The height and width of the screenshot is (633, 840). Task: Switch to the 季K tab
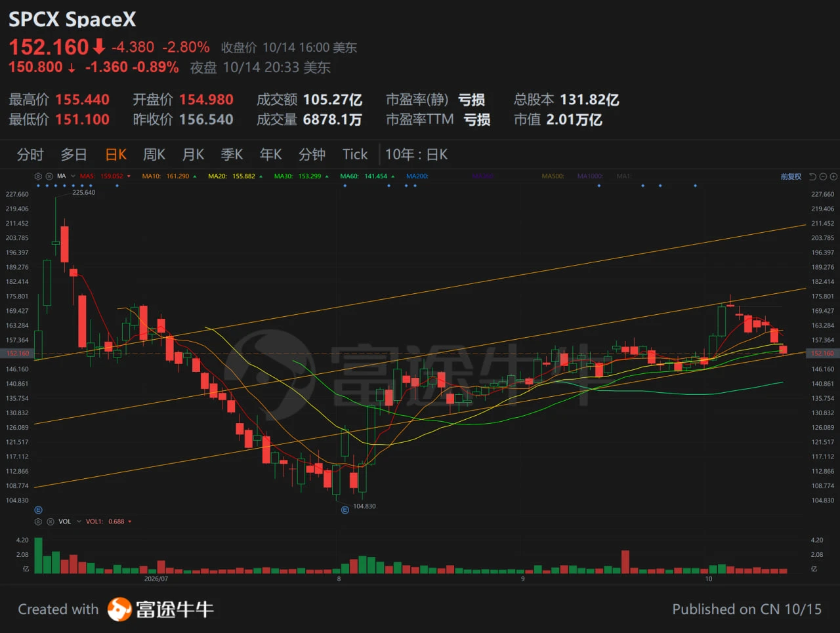click(x=232, y=155)
